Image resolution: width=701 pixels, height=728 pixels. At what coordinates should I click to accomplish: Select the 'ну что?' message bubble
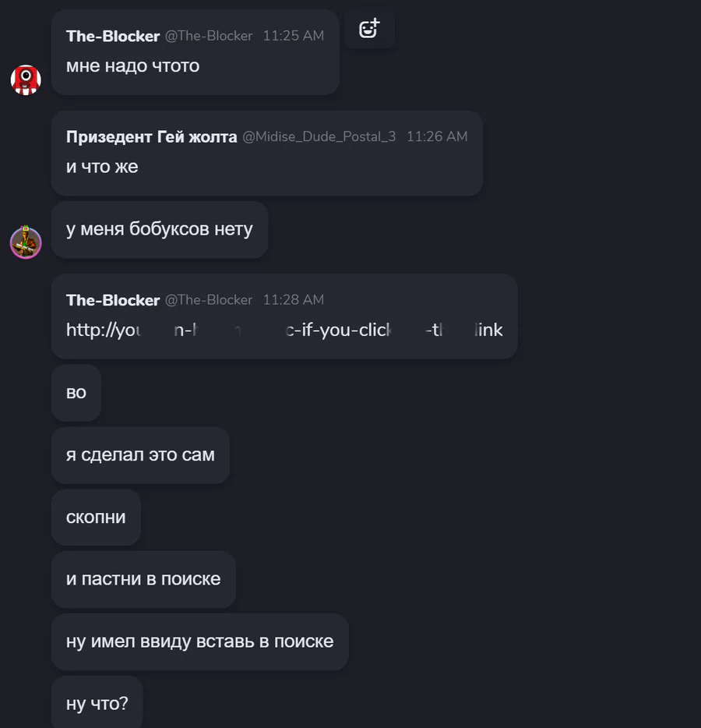point(97,703)
